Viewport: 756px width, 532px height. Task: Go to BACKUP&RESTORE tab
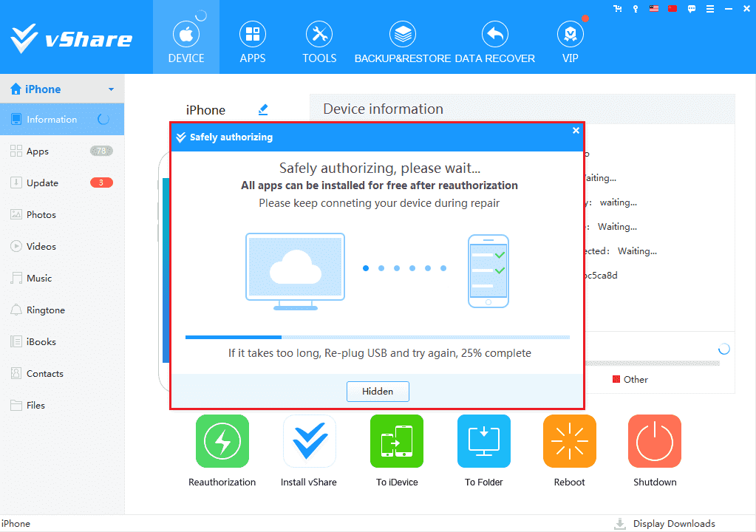coord(403,42)
